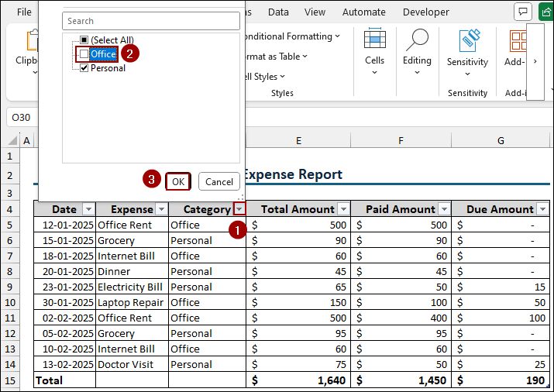
Task: Click the Clipboard paste icon
Action: pyautogui.click(x=33, y=40)
